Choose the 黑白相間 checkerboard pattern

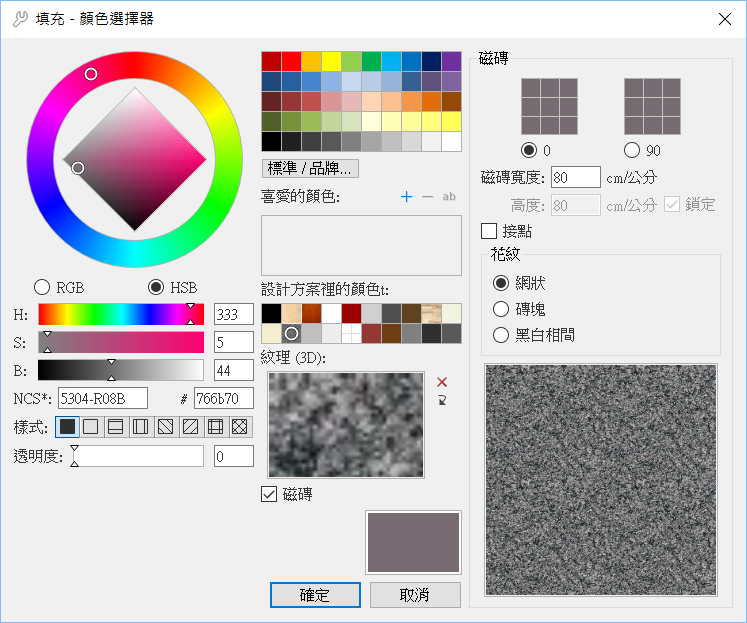[501, 335]
